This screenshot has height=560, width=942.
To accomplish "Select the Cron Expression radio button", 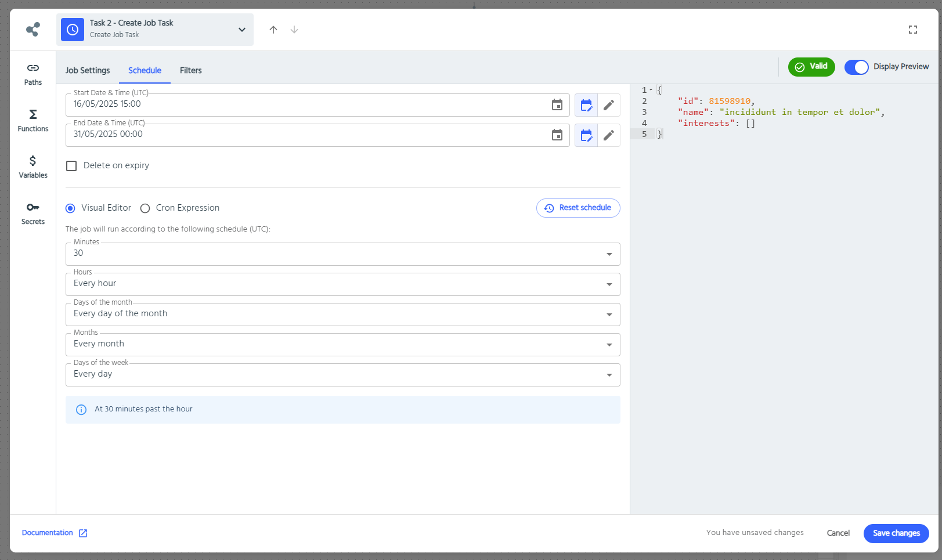I will tap(145, 208).
